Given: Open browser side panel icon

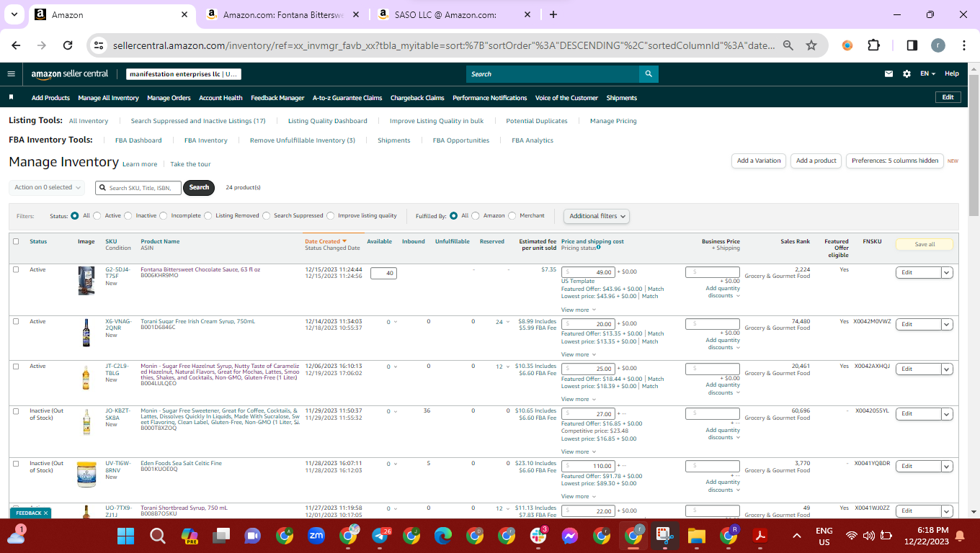Looking at the screenshot, I should pos(912,45).
